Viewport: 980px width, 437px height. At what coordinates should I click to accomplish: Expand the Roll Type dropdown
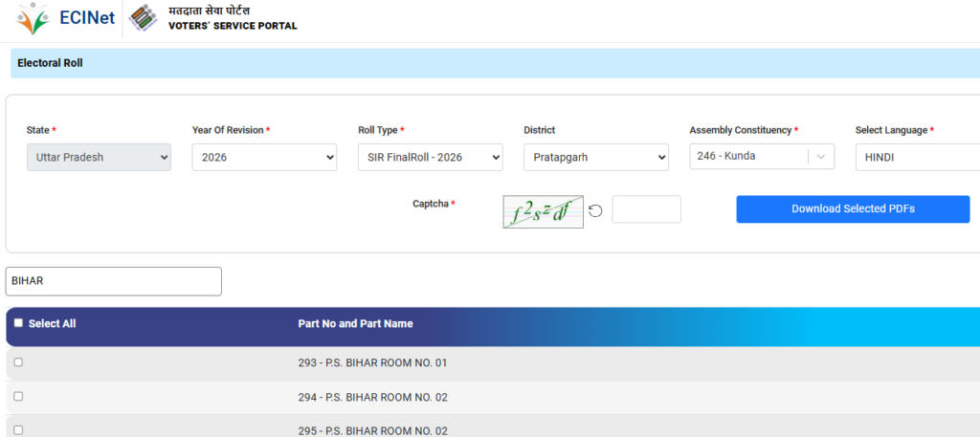(430, 157)
